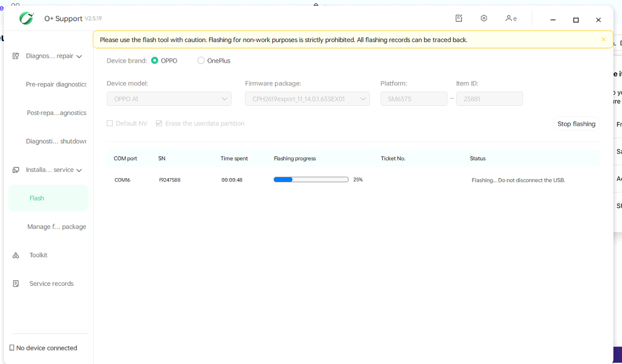Open Pre-repair diagnostics
The height and width of the screenshot is (364, 622).
coord(56,84)
